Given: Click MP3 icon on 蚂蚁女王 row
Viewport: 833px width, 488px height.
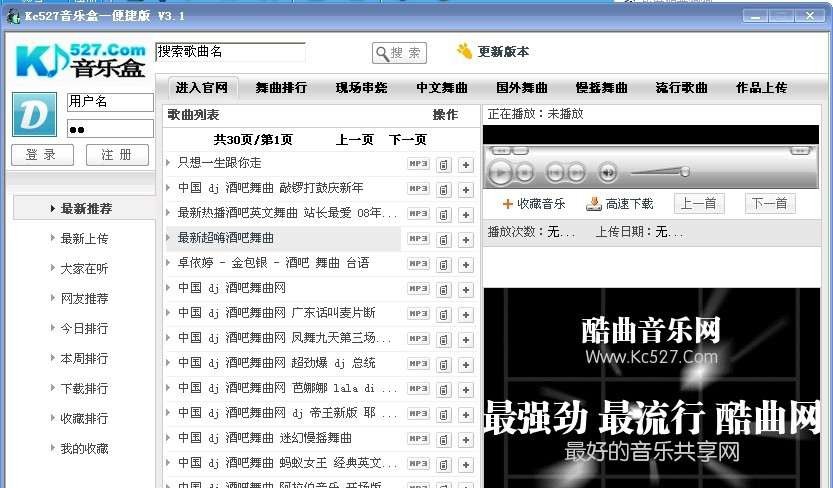Looking at the screenshot, I should coord(418,463).
